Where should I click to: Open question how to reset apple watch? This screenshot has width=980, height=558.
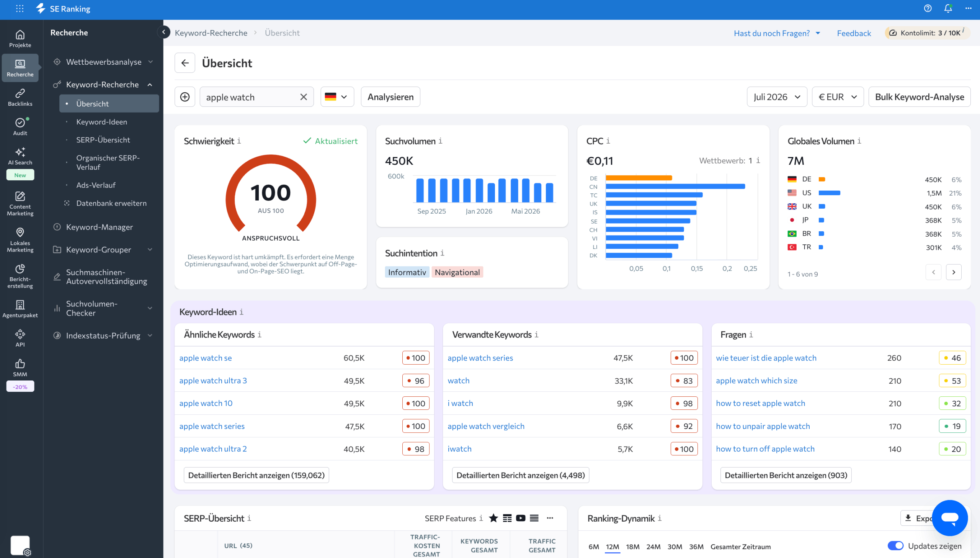point(760,403)
